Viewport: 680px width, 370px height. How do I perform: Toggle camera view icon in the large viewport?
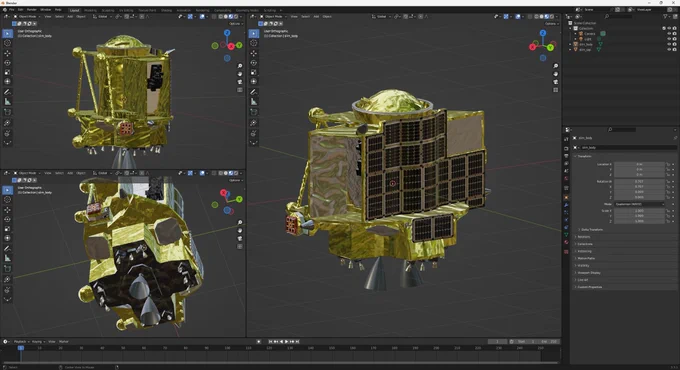click(x=556, y=82)
